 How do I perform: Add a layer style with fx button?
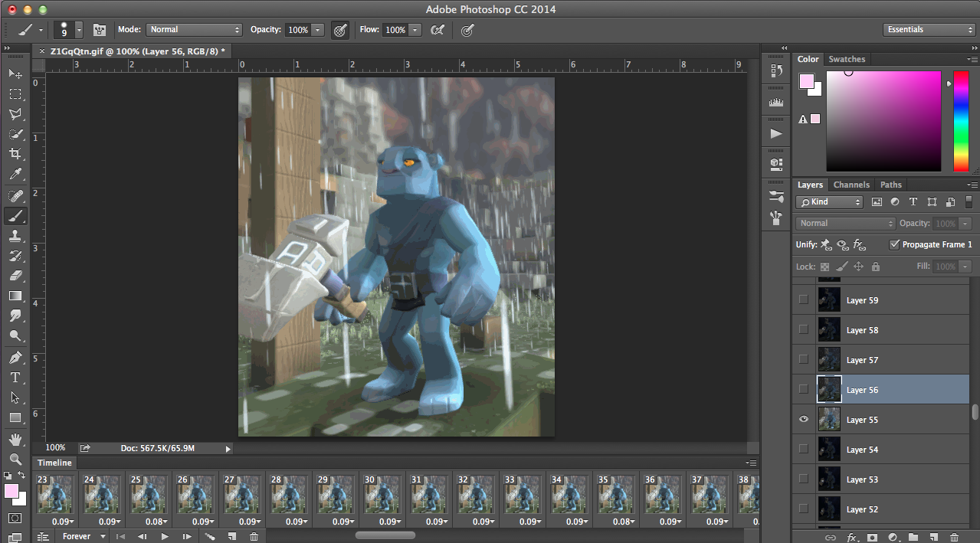[851, 538]
